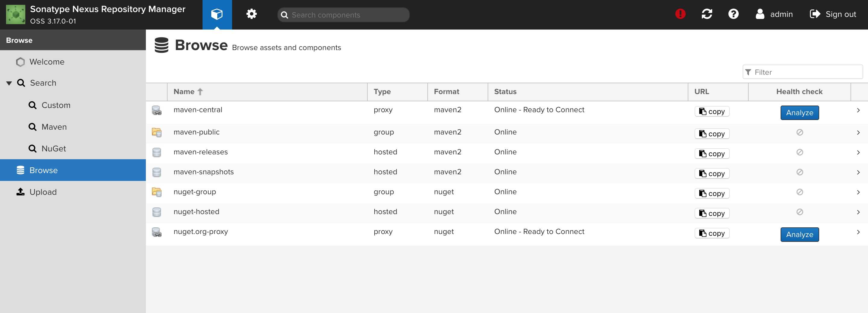Click the Browse database stack heading icon
Image resolution: width=868 pixels, height=313 pixels.
point(162,45)
